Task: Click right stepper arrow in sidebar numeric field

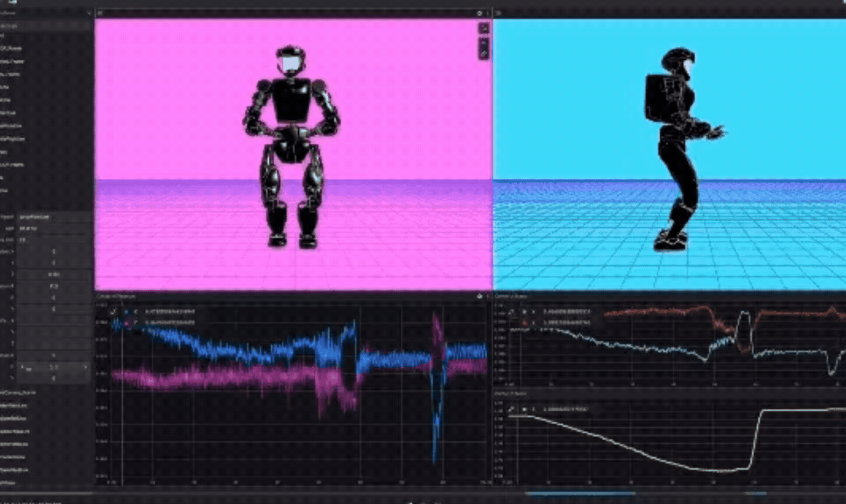Action: 85,368
